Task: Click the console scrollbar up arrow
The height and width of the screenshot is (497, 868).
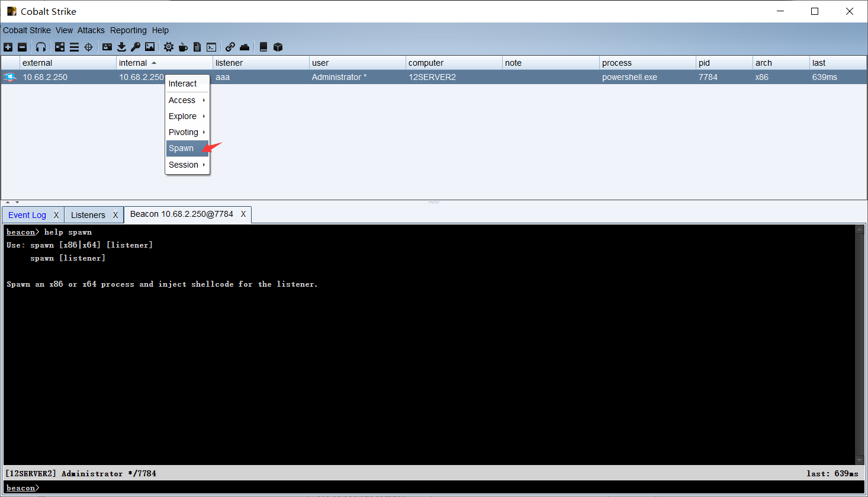Action: coord(860,229)
